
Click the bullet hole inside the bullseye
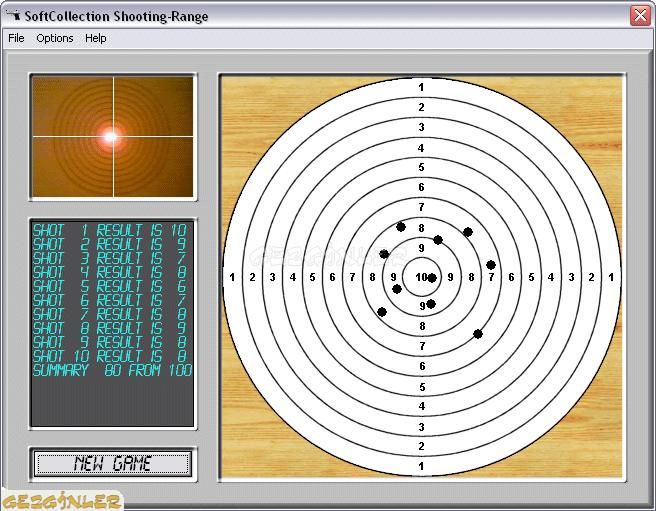(x=432, y=278)
